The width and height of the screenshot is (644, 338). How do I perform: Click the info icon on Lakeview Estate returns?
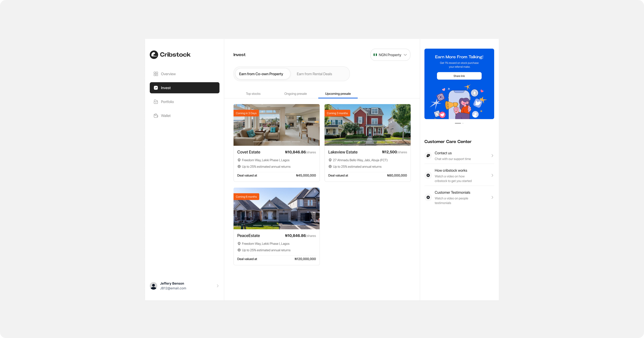tap(330, 167)
